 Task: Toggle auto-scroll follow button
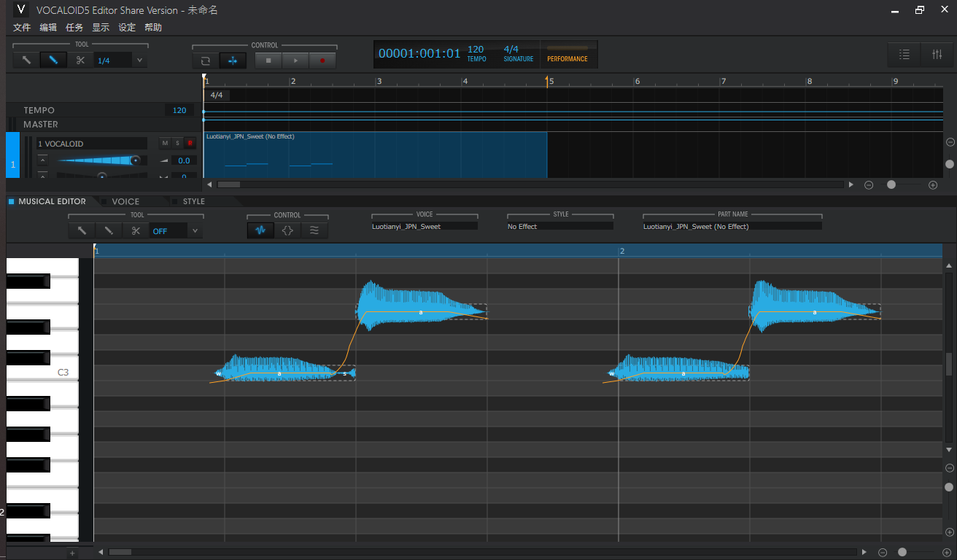[233, 61]
